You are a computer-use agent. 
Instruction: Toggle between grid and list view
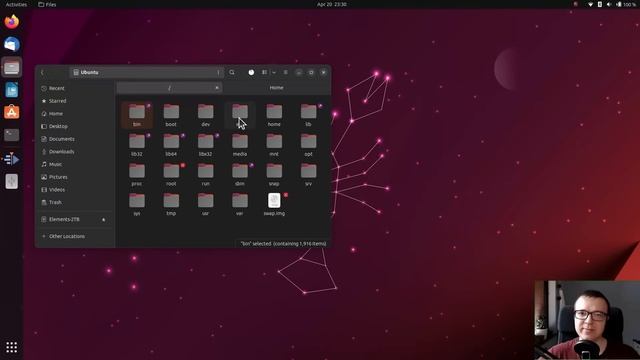point(264,72)
